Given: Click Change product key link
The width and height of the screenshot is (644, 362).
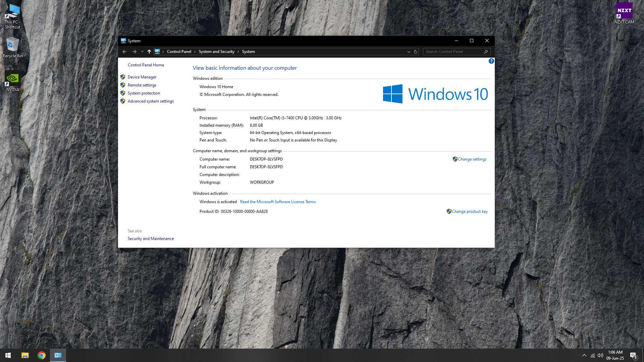Looking at the screenshot, I should coord(470,212).
